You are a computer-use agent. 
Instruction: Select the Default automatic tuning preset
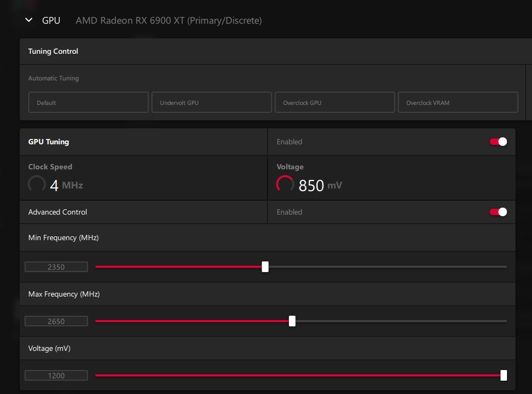pos(88,102)
